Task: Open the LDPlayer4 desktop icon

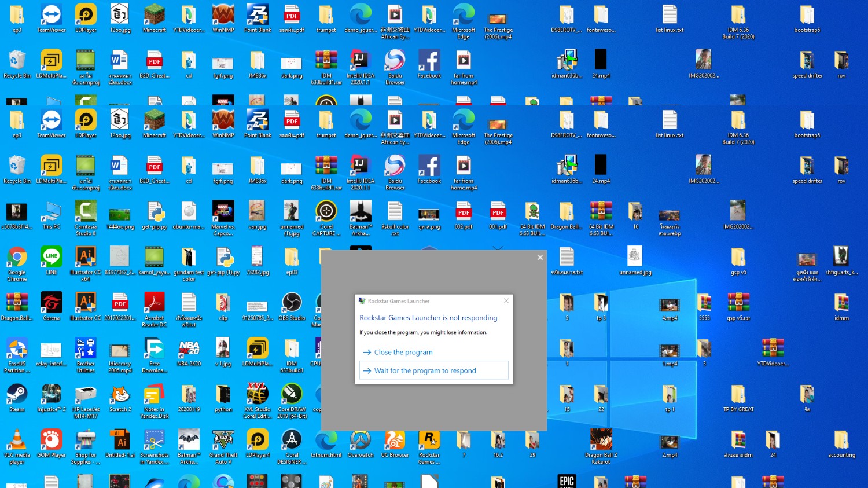Action: click(x=258, y=444)
